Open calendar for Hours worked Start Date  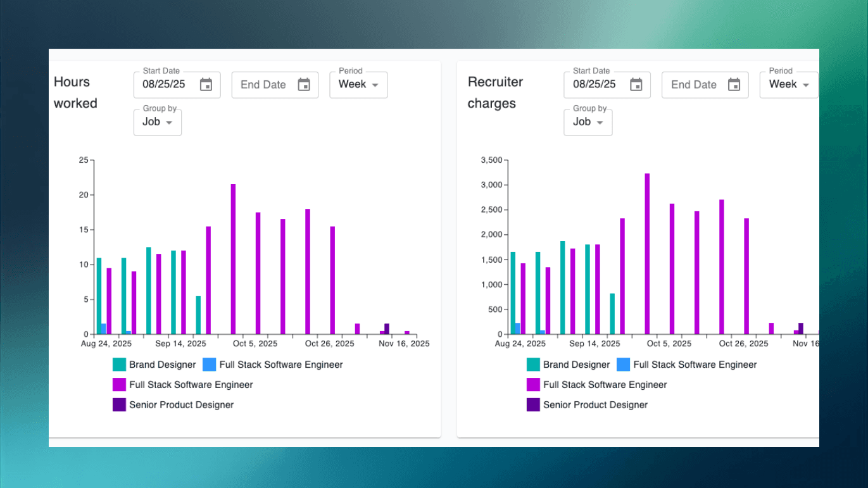tap(206, 85)
